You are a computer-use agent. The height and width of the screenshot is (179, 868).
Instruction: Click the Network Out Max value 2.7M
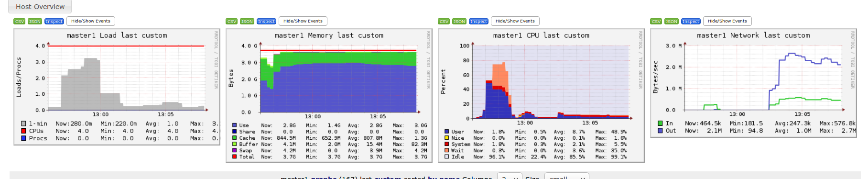tap(849, 131)
